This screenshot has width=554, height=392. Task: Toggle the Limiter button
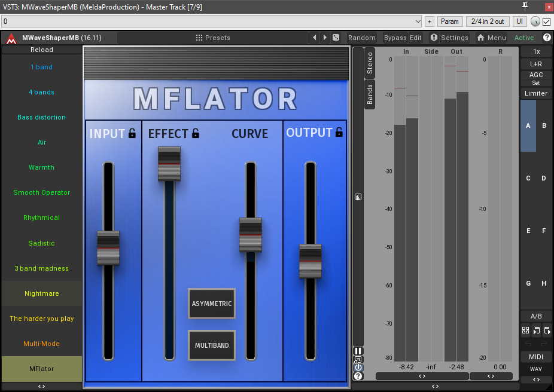coord(536,93)
